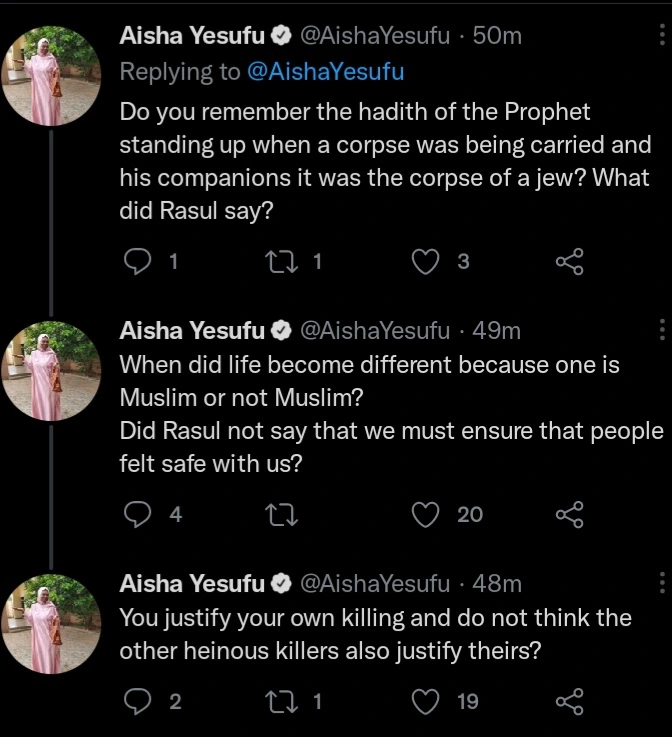The width and height of the screenshot is (672, 737).
Task: Share the 'Muslim or not Muslim' tweet
Action: [x=568, y=514]
